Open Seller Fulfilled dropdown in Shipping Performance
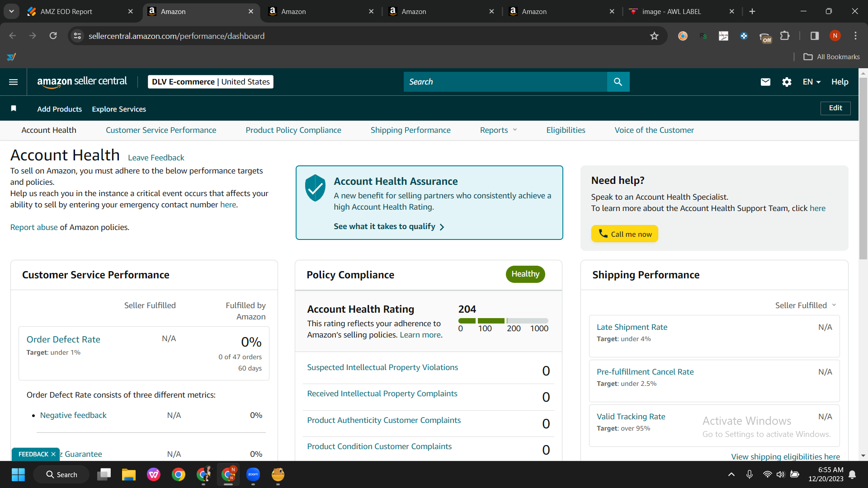The width and height of the screenshot is (868, 488). point(806,305)
